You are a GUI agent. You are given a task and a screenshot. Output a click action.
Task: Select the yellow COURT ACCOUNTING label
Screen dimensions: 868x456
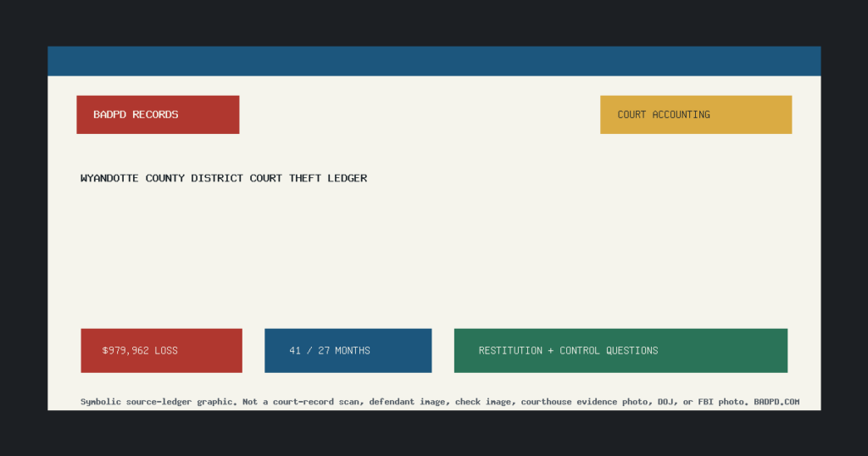click(x=696, y=114)
